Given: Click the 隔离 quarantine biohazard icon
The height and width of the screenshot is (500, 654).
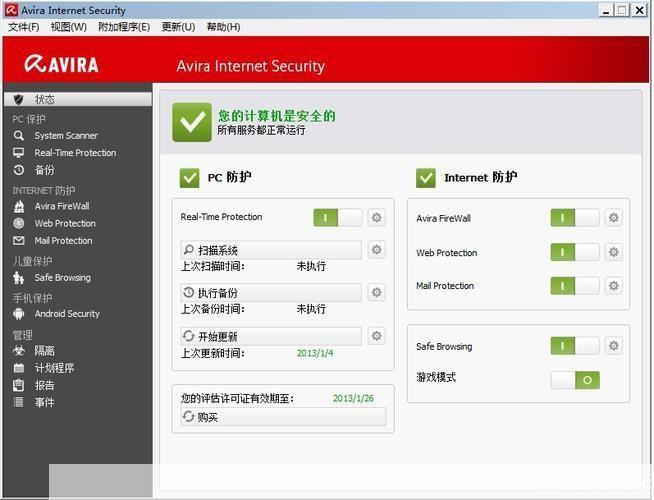Looking at the screenshot, I should point(18,351).
